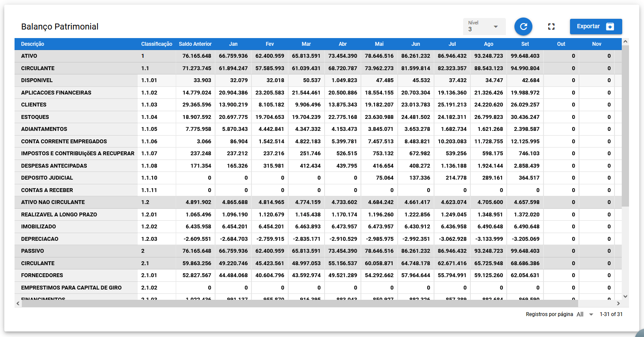Screen dimensions: 644x337
Task: Click the refresh circular arrow button
Action: pos(523,27)
